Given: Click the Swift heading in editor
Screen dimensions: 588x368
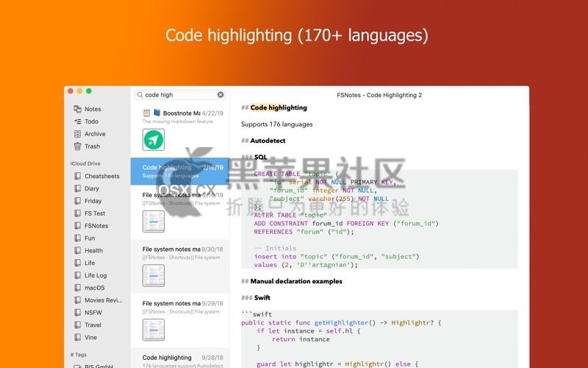Looking at the screenshot, I should [x=262, y=297].
